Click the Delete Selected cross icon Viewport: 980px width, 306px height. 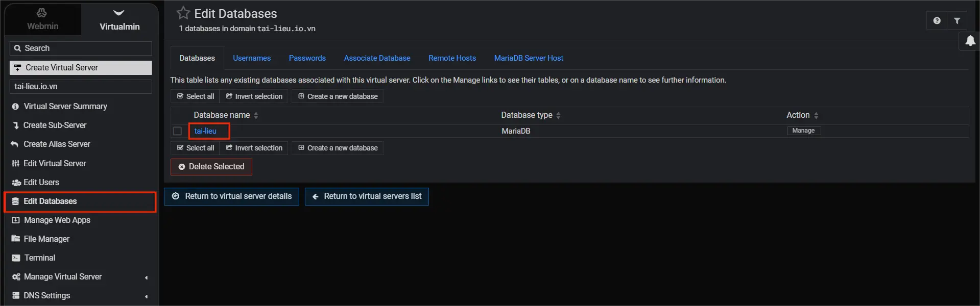(x=181, y=167)
